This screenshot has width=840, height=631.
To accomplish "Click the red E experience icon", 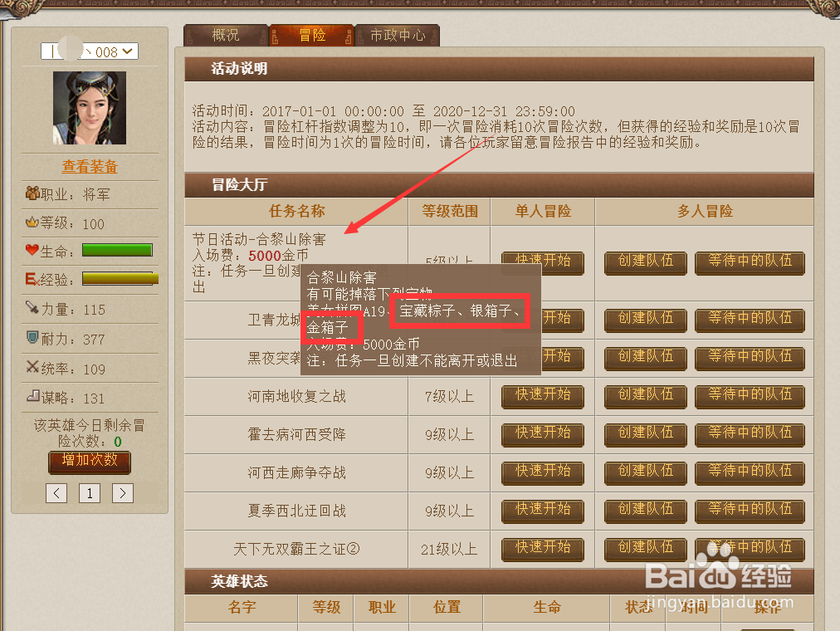I will [32, 278].
